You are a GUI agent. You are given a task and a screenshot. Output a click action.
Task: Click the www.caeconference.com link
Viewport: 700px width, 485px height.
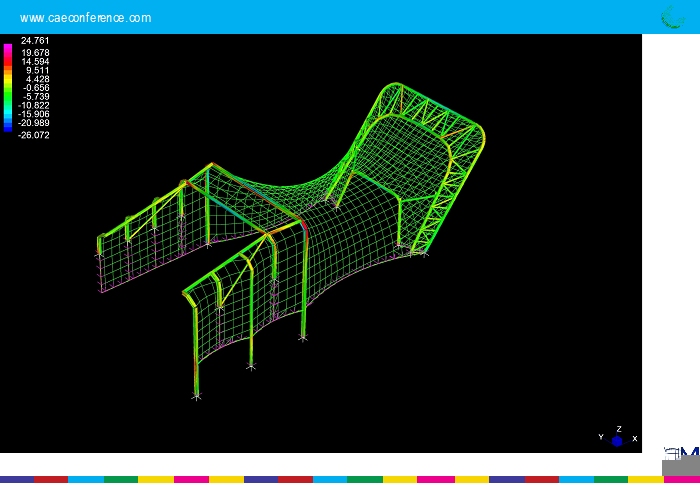coord(85,18)
